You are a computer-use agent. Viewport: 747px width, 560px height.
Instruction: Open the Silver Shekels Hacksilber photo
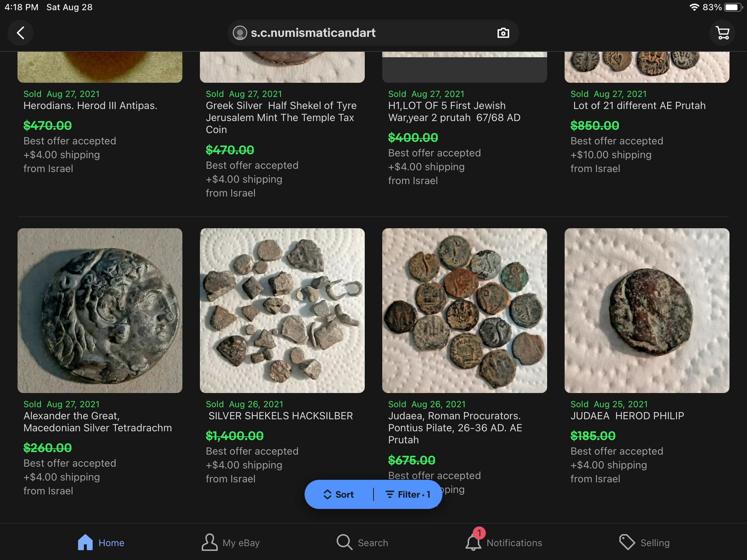(282, 310)
